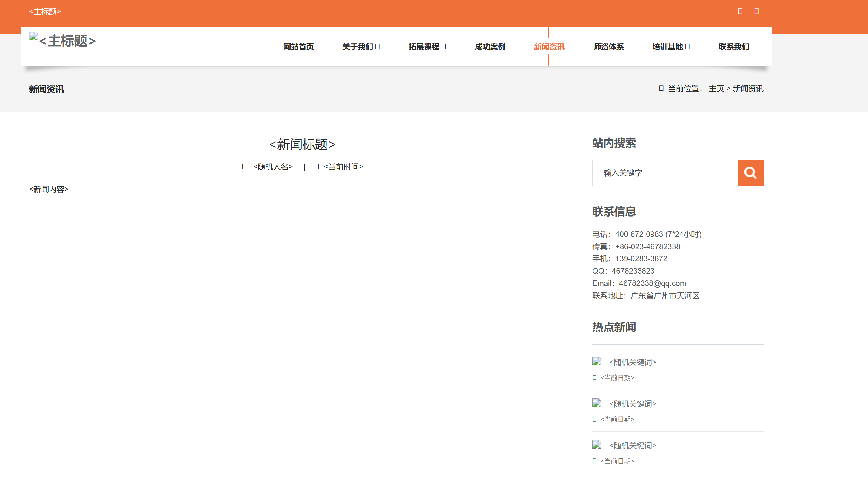Click the first icon in the top orange bar

click(740, 12)
